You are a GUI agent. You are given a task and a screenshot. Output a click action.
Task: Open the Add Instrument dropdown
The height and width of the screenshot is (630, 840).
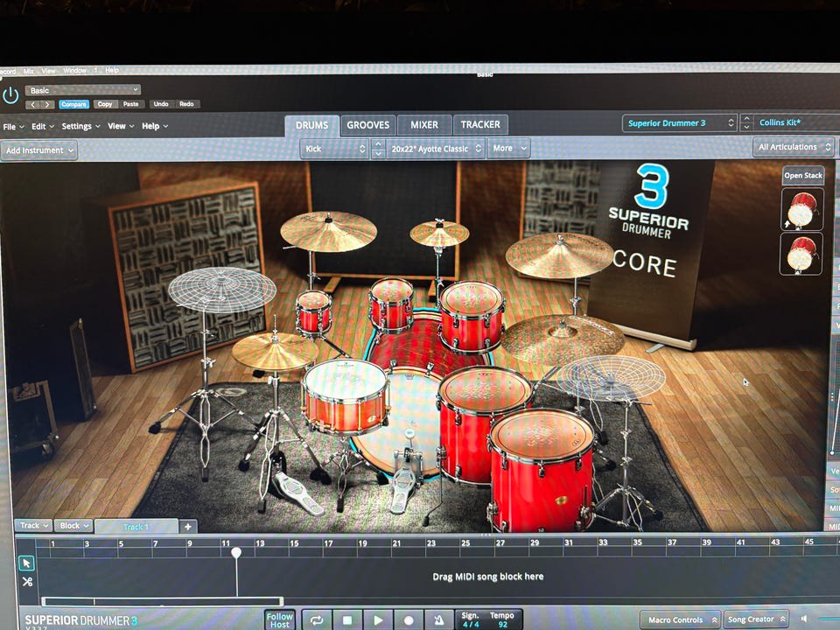pyautogui.click(x=39, y=150)
